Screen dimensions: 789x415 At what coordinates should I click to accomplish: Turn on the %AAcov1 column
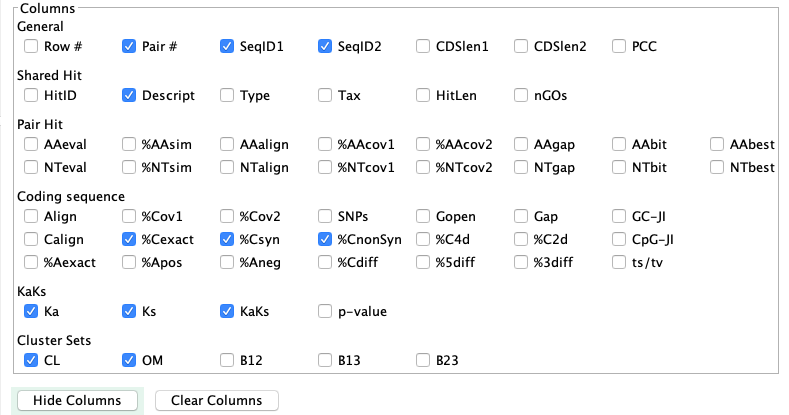pos(325,145)
